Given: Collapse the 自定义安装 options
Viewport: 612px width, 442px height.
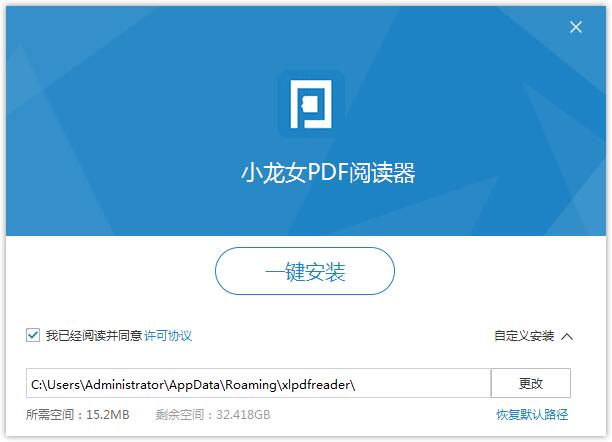Looking at the screenshot, I should [x=524, y=336].
